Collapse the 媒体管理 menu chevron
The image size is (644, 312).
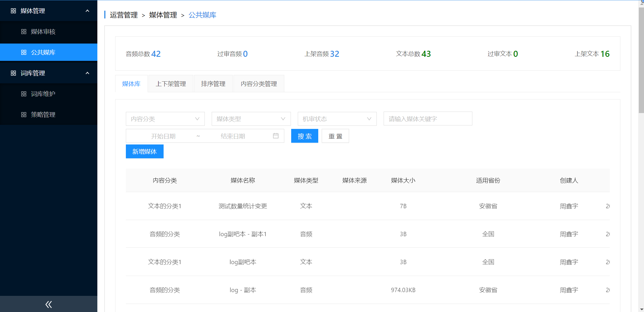pos(87,11)
